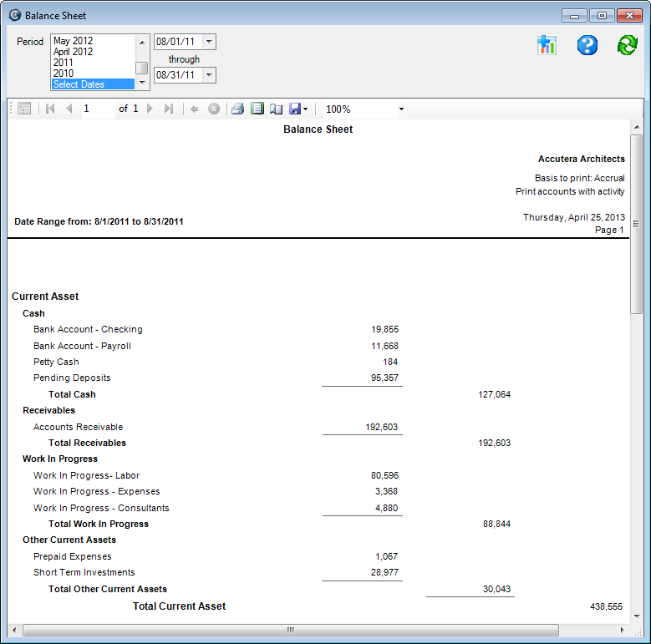Image resolution: width=651 pixels, height=644 pixels.
Task: Go to the last page
Action: tap(169, 109)
